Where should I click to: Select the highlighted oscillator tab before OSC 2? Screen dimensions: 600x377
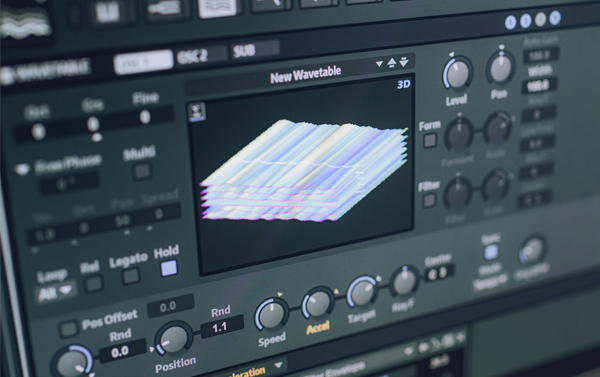(143, 62)
